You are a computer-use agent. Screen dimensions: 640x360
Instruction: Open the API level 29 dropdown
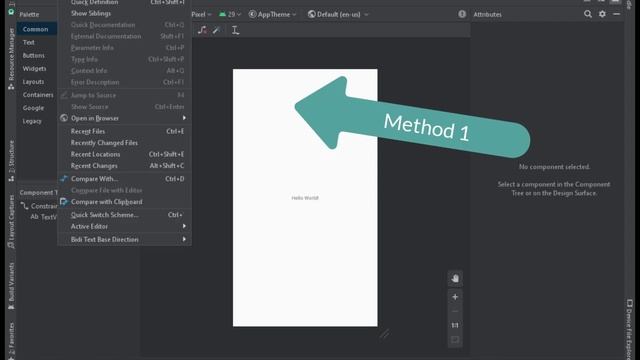[x=230, y=14]
